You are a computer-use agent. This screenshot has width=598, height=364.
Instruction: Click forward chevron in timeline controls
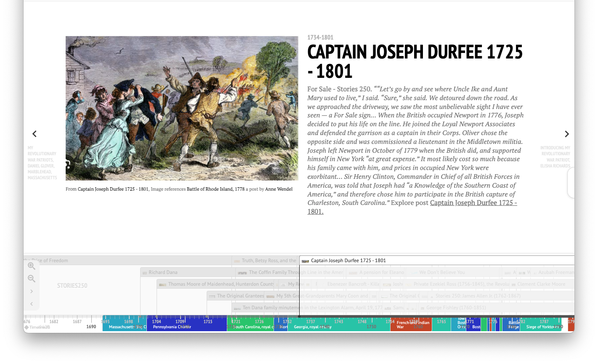(x=32, y=291)
